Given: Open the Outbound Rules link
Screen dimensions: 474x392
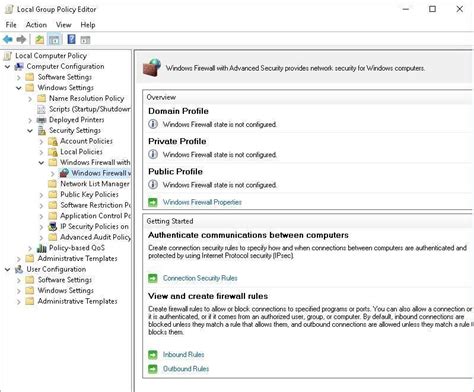Looking at the screenshot, I should click(x=186, y=369).
